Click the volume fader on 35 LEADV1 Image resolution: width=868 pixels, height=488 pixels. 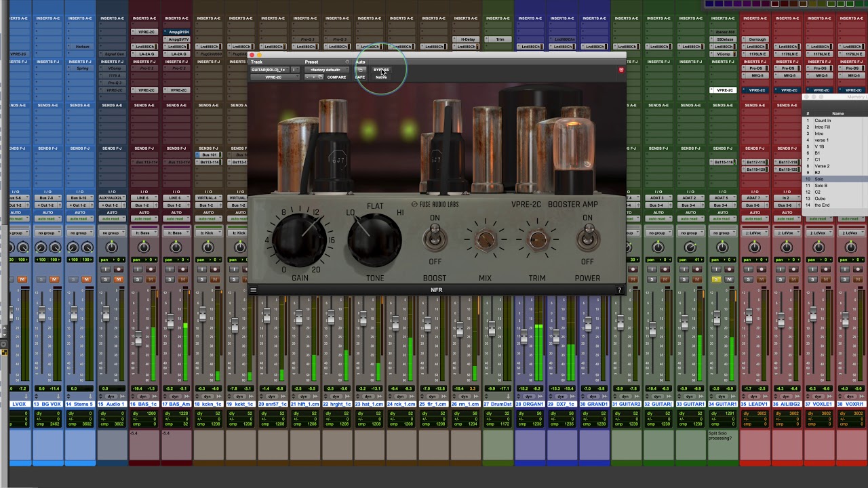(x=749, y=317)
